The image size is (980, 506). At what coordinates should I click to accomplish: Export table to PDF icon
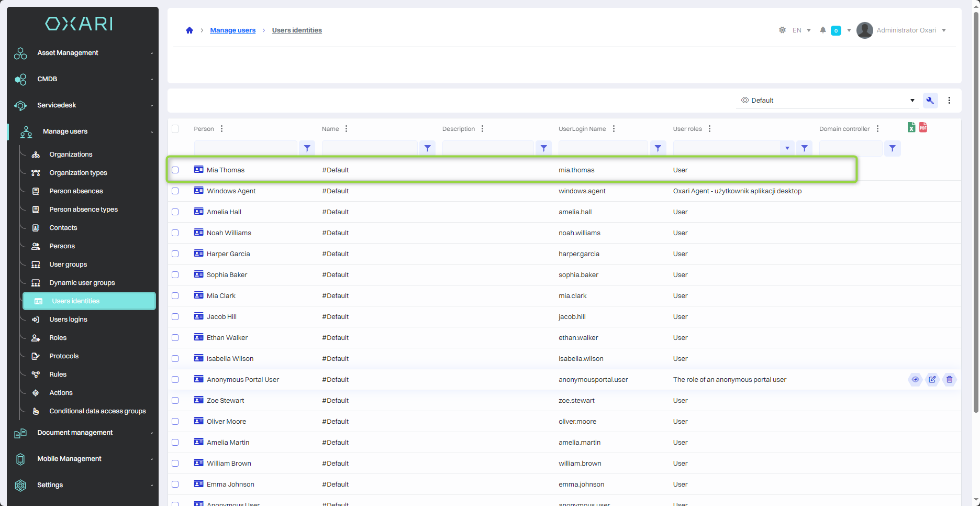[x=923, y=127]
